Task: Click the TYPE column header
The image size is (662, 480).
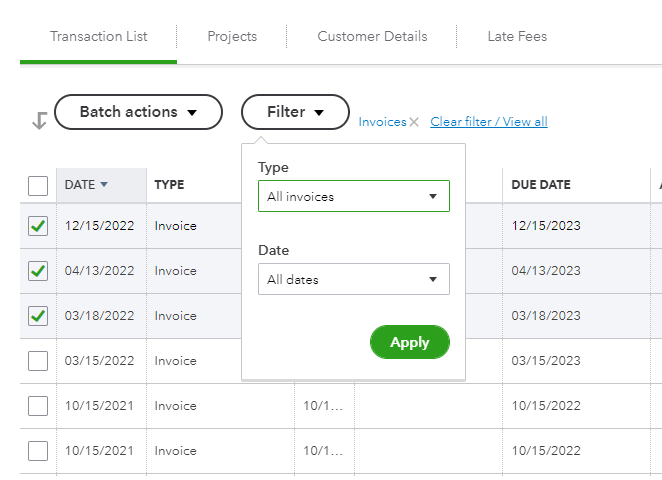Action: (x=169, y=185)
